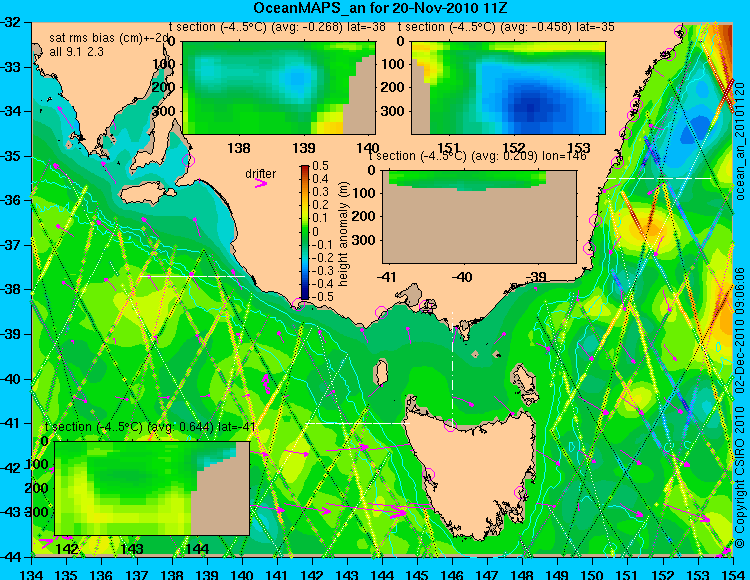Click the -39 label under the lon=146 inset
The width and height of the screenshot is (750, 580).
(x=537, y=277)
